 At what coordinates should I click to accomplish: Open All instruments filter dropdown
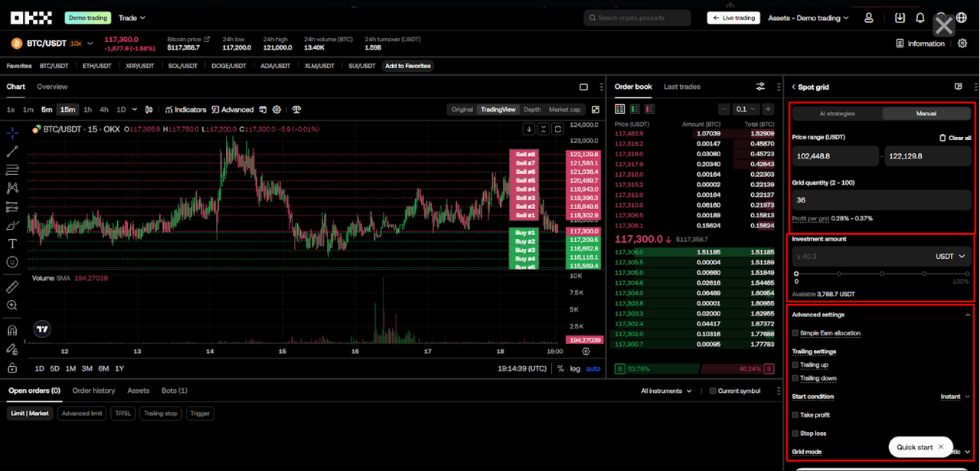tap(666, 391)
